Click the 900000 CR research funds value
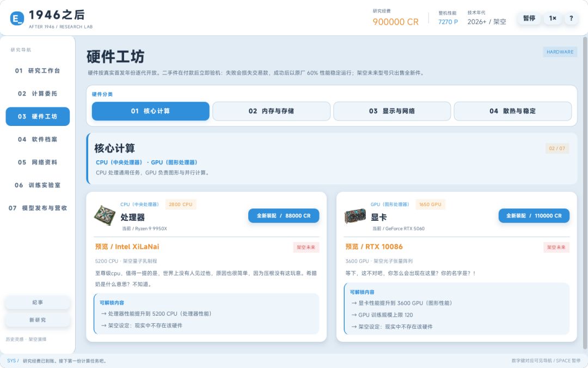Screen dimensions: 588x368 395,22
